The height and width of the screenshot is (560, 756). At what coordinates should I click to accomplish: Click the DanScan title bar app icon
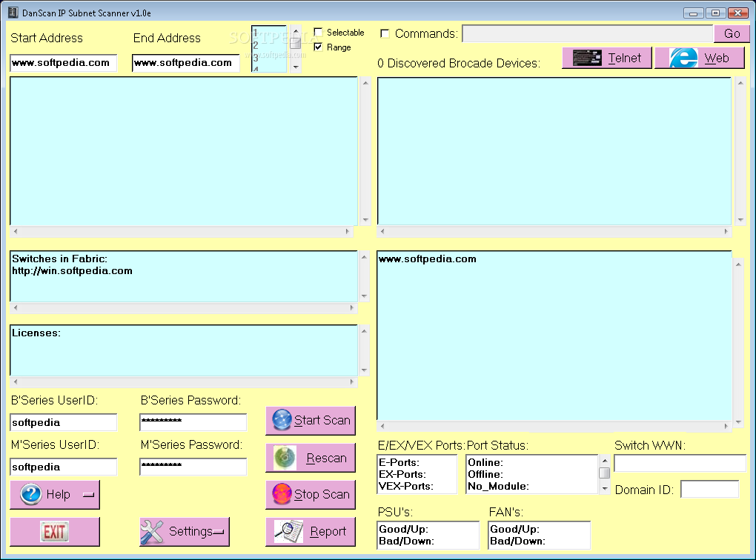coord(13,13)
